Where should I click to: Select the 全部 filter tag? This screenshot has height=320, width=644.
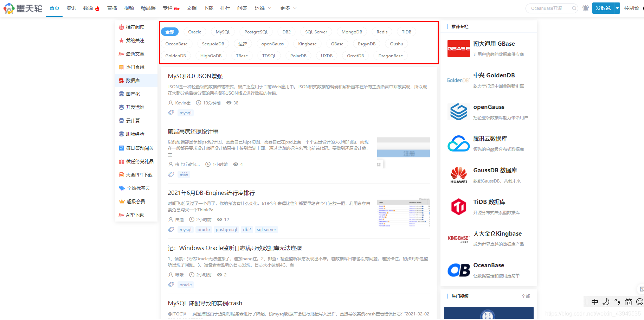pyautogui.click(x=170, y=32)
